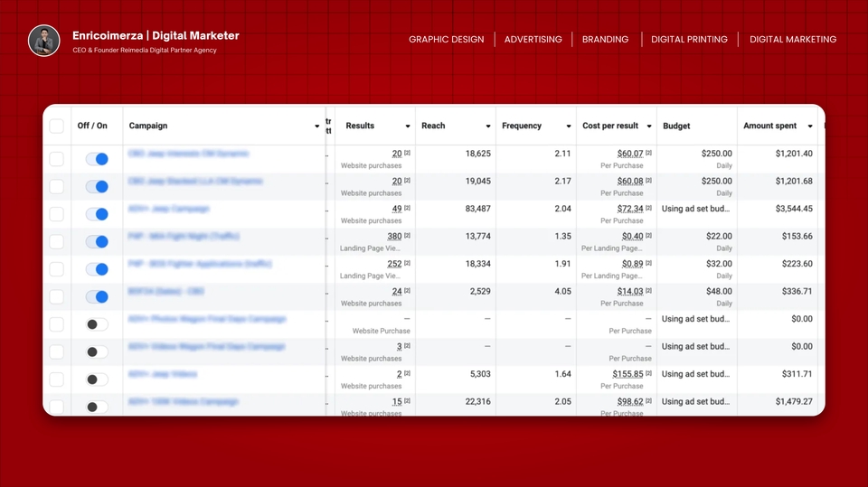
Task: Check the row that spent $3,544.45
Action: pos(56,214)
